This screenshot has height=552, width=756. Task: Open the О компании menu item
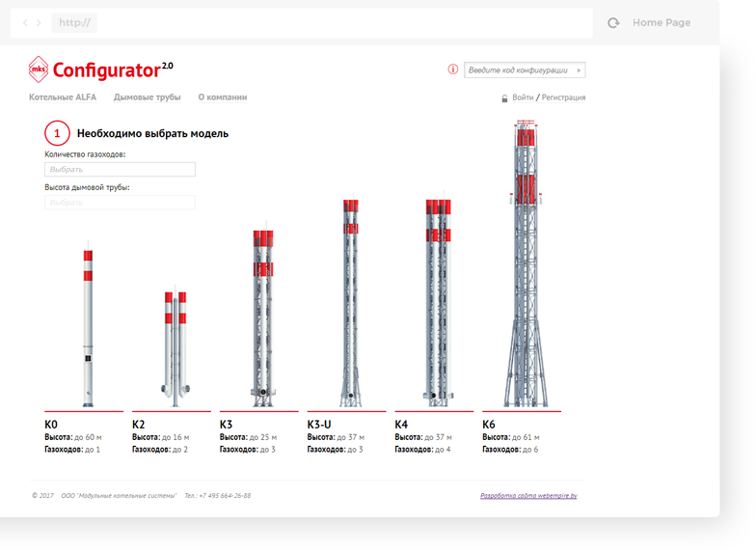(223, 97)
